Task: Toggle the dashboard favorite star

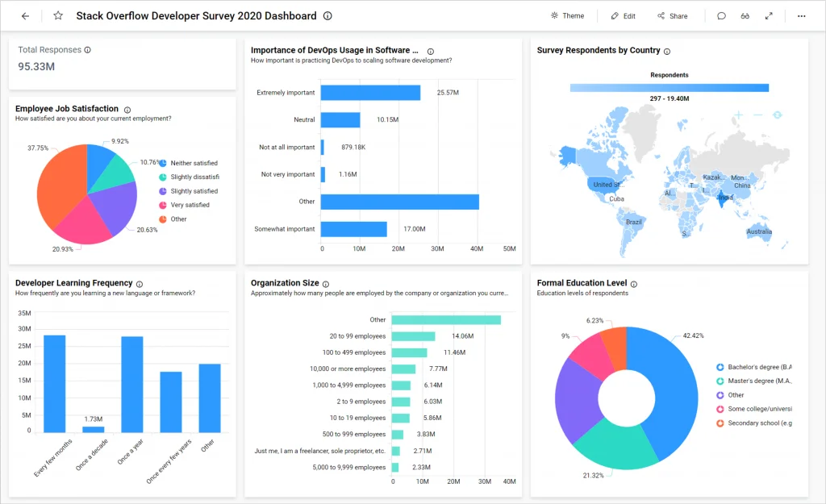Action: 56,15
